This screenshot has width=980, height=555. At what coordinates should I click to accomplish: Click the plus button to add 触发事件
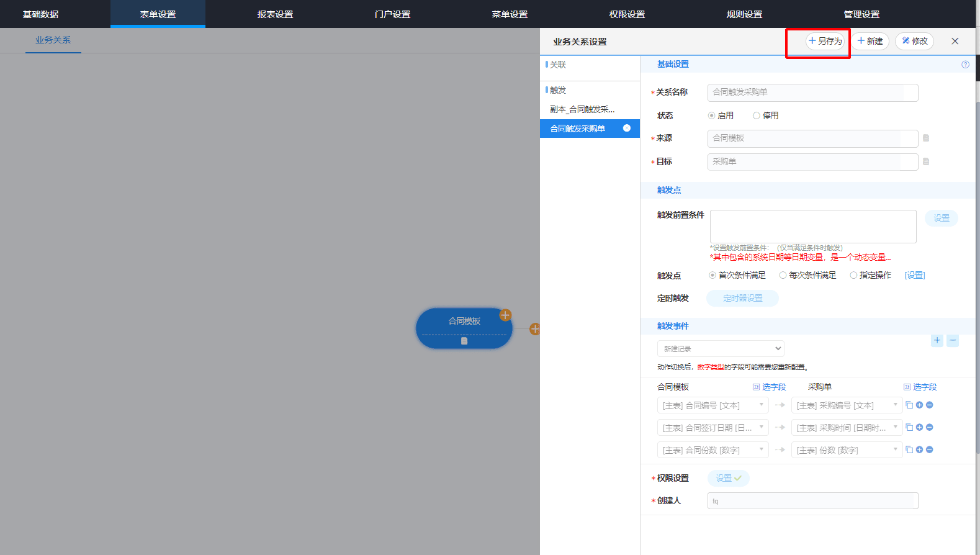[937, 340]
